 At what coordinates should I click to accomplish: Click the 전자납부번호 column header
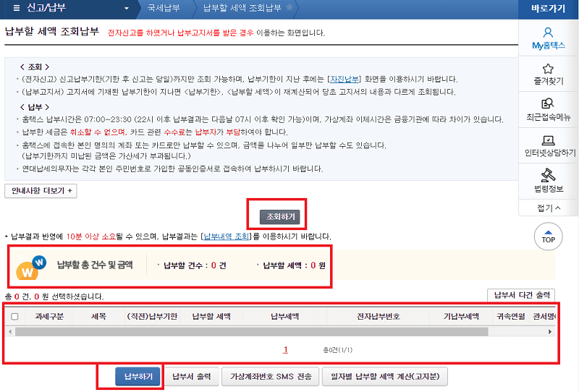[378, 317]
